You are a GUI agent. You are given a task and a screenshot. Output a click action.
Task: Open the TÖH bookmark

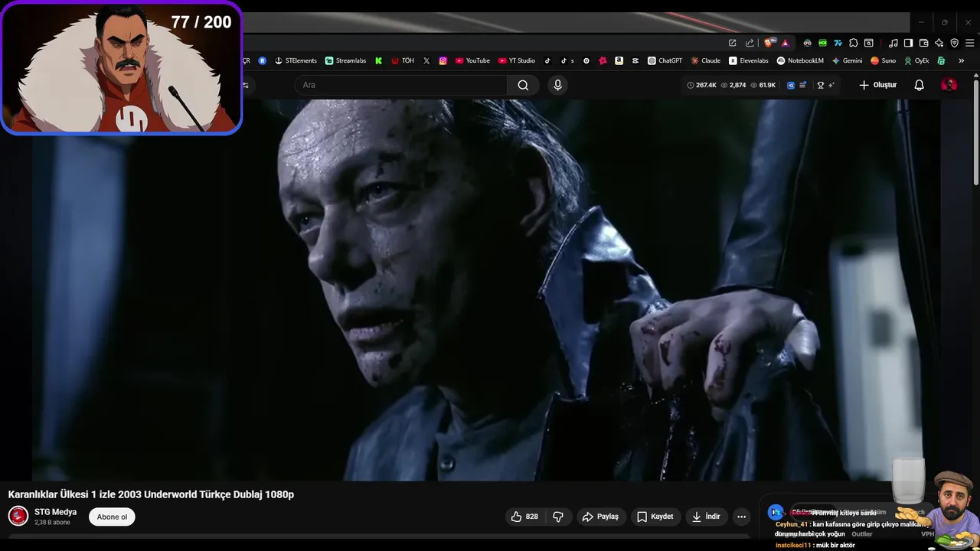[x=403, y=60]
